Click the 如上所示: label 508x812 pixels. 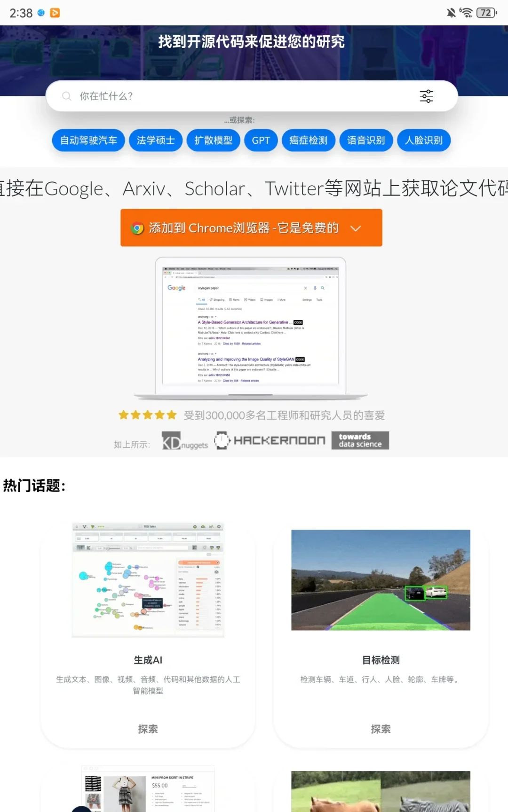132,445
